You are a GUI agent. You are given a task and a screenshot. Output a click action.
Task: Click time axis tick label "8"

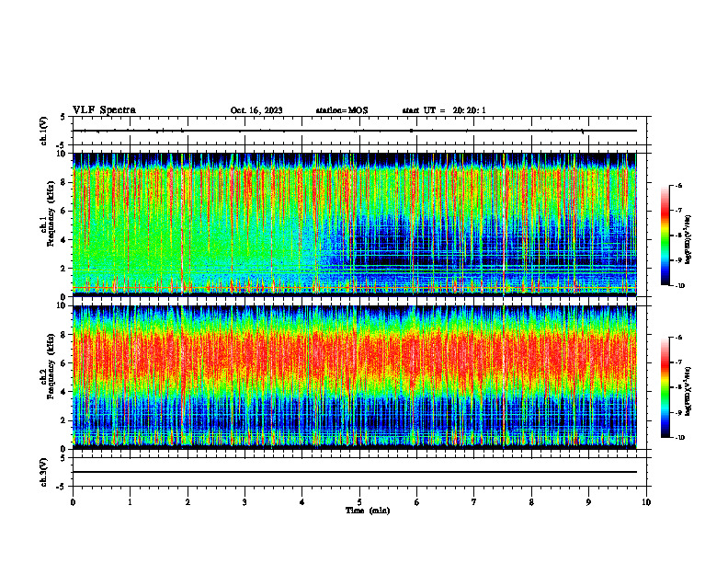coord(531,502)
